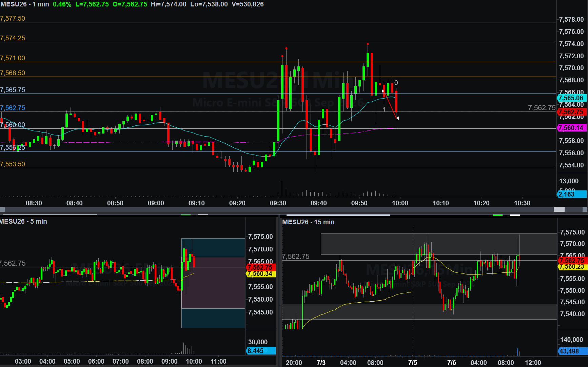Click the yellow 7,560.34 tag on 5 min chart
This screenshot has width=588, height=367.
coord(260,274)
